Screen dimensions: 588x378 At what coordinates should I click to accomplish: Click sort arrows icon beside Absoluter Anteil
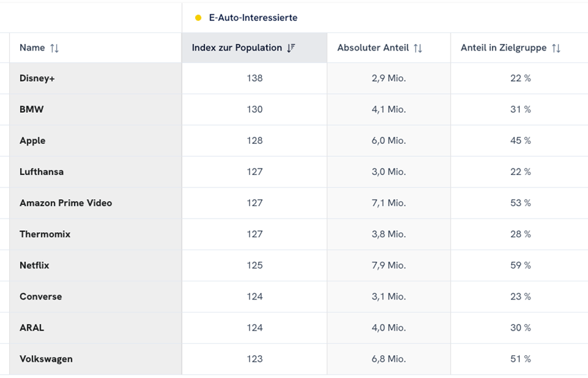point(417,48)
